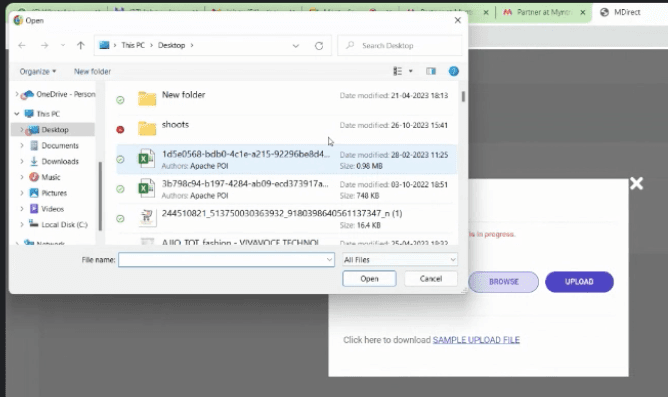Select Desktop in navigation pane
The image size is (668, 397).
point(55,129)
